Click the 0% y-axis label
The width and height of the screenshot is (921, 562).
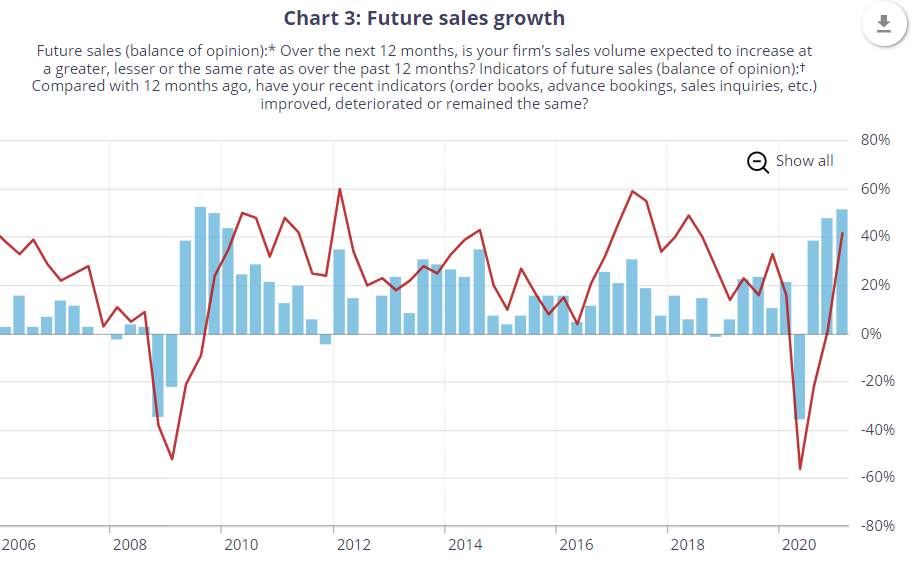(x=872, y=334)
